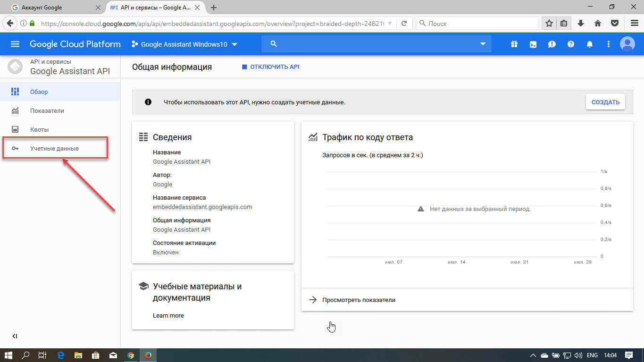
Task: Open a new browser tab with plus
Action: [x=214, y=8]
